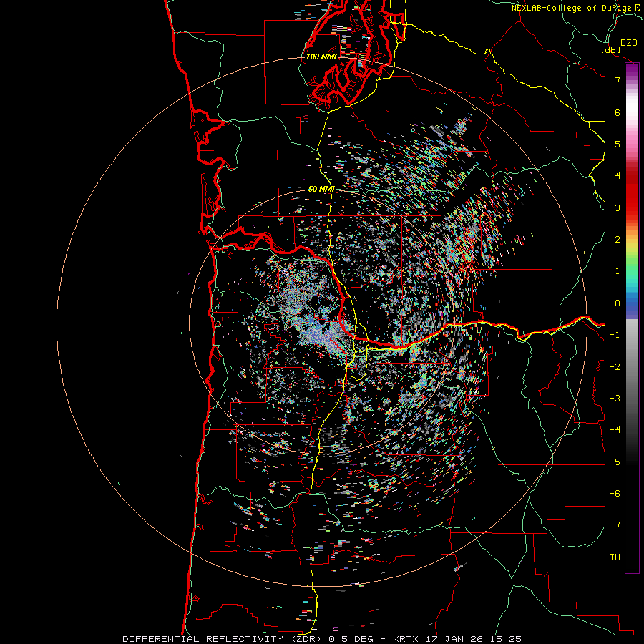Click the 4 value on the color scale
Image resolution: width=644 pixels, height=644 pixels.
coord(618,176)
